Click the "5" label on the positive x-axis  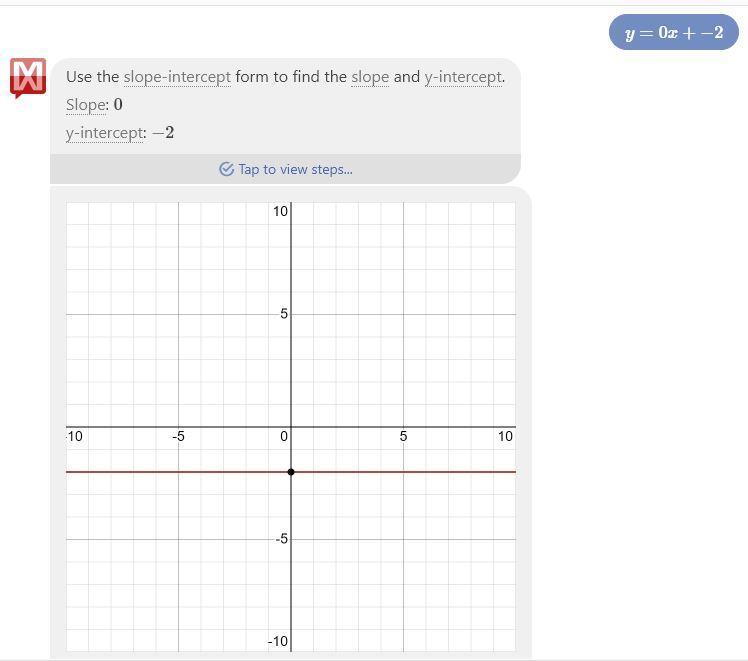tap(403, 436)
